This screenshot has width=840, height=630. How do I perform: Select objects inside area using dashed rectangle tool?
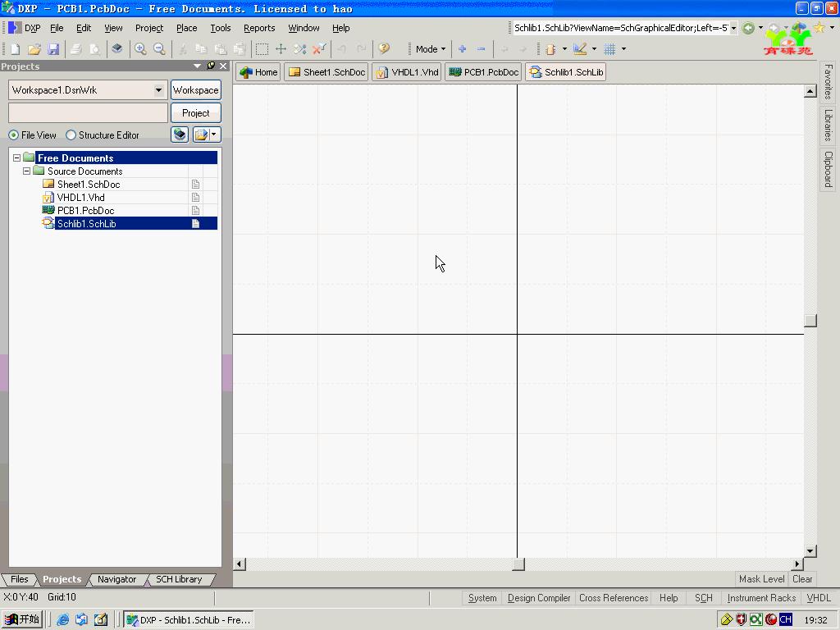pyautogui.click(x=262, y=49)
